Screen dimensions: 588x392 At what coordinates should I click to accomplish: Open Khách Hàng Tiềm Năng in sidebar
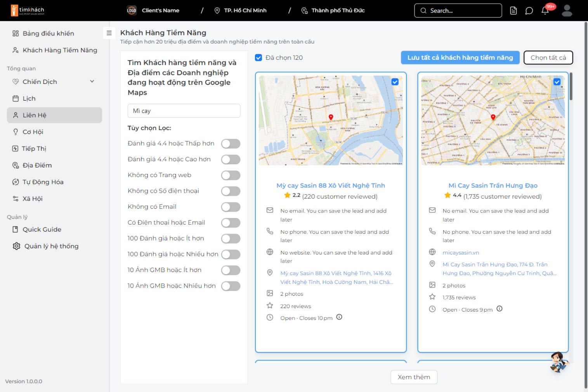click(x=54, y=50)
